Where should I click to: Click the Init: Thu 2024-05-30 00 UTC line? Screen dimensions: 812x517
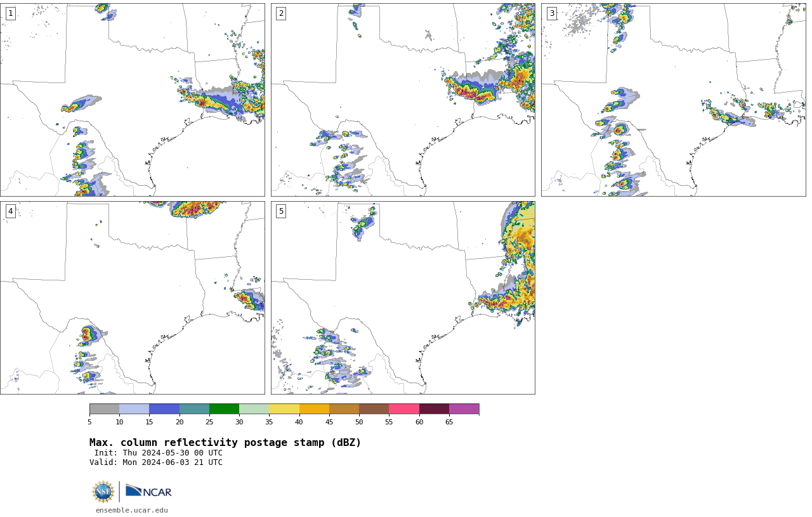[x=158, y=453]
